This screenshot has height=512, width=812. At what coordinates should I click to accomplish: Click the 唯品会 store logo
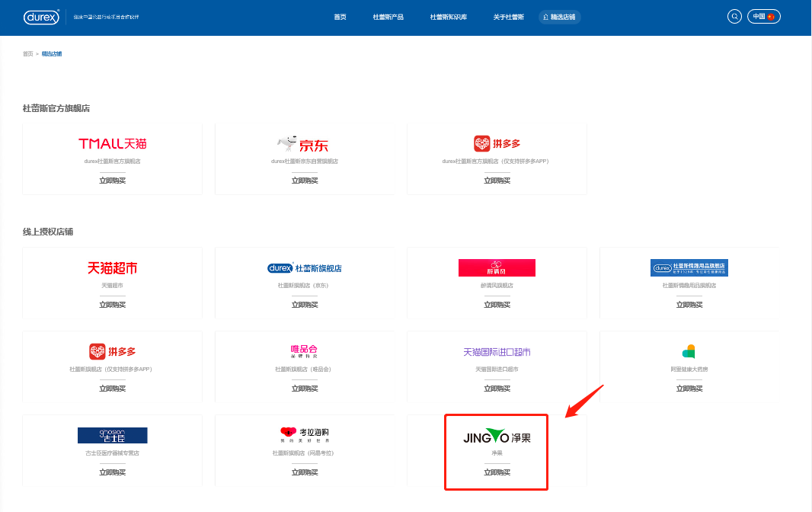click(304, 351)
